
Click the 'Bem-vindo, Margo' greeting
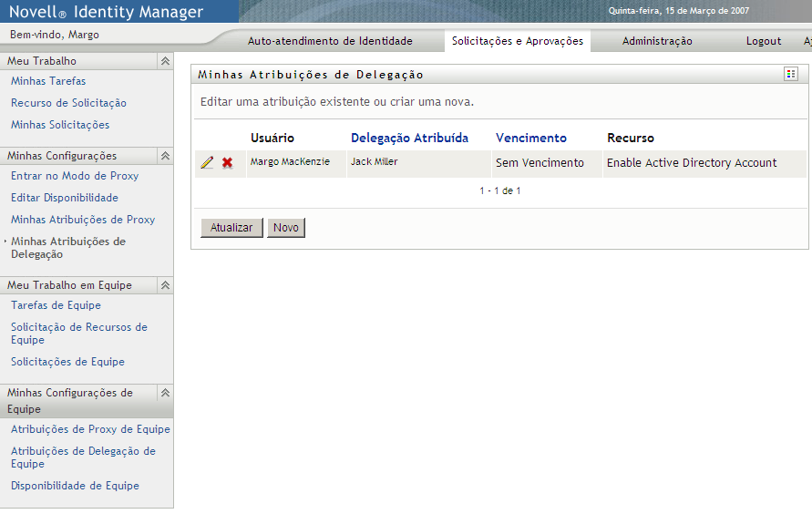(55, 35)
